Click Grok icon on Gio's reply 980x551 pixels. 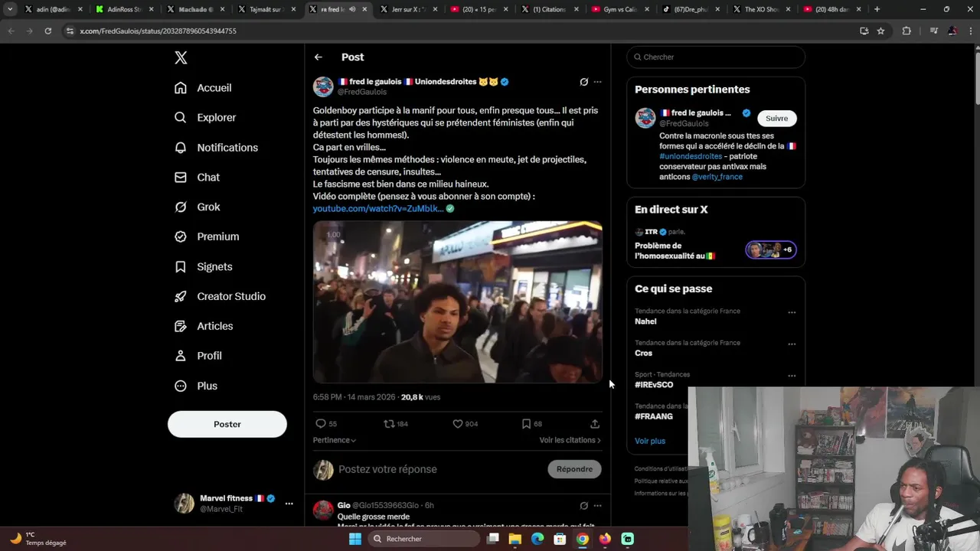583,506
